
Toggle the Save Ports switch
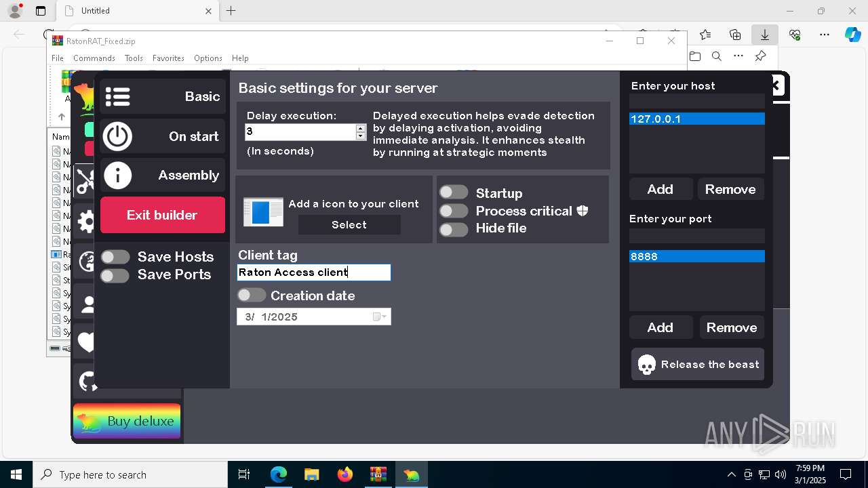click(115, 275)
